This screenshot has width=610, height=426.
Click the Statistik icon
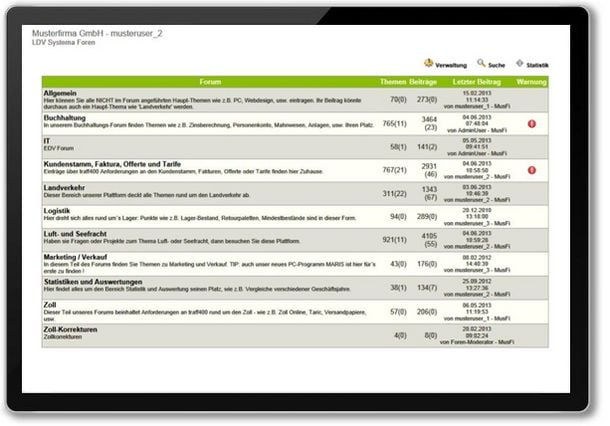click(519, 62)
